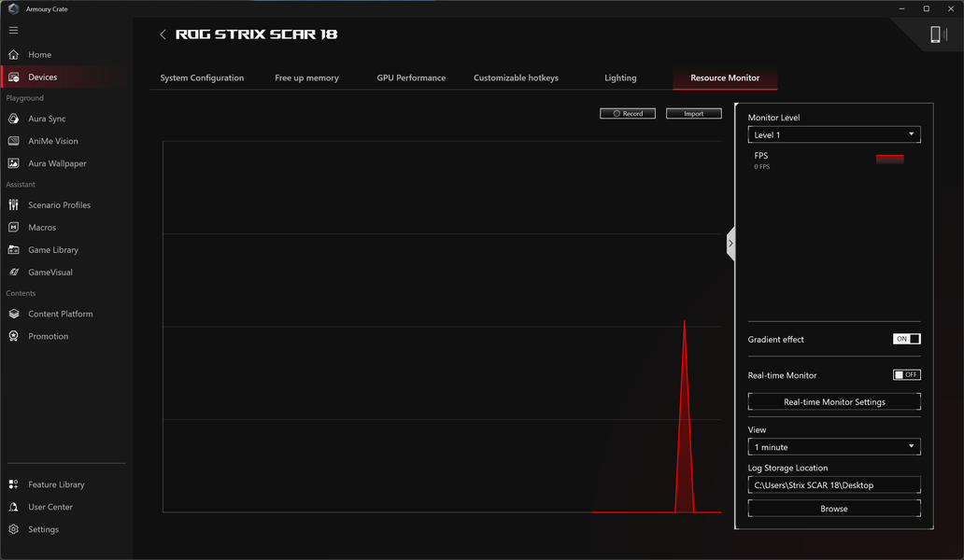Click the red FPS spike on graph
Image resolution: width=964 pixels, height=560 pixels.
coord(685,430)
